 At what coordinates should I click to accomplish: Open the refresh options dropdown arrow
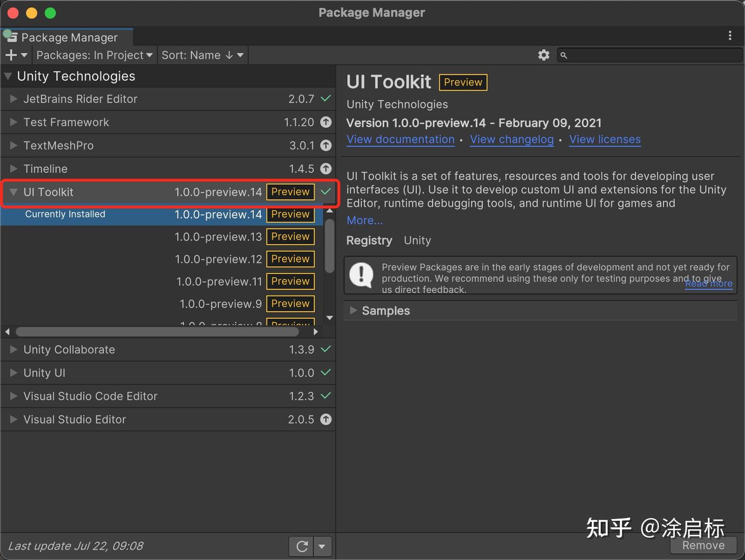322,546
